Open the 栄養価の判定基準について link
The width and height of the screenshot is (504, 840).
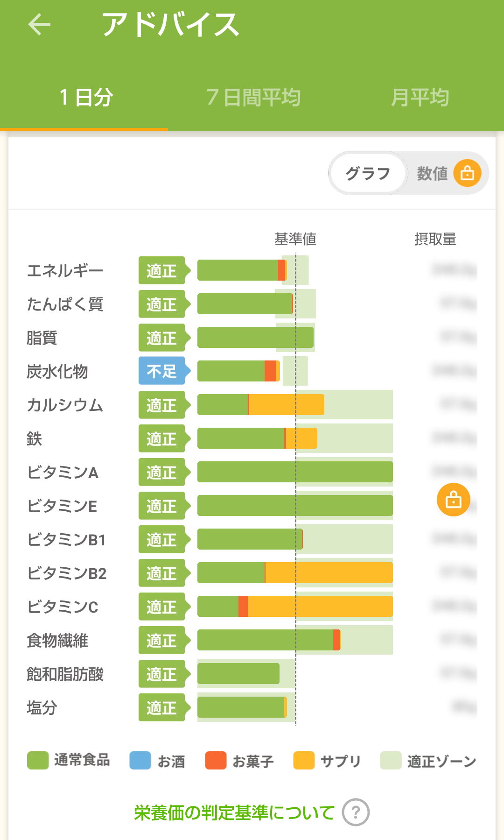(234, 812)
